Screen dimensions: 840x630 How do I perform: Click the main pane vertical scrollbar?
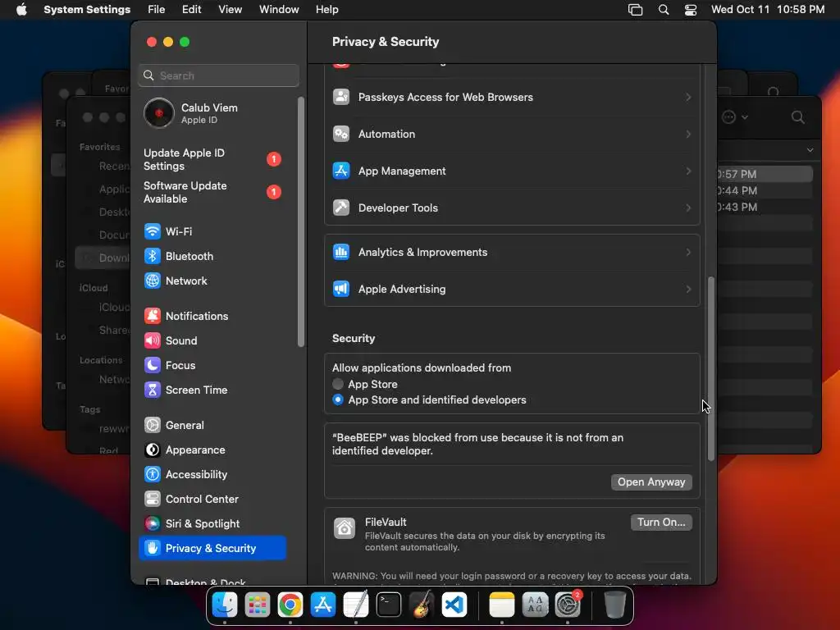[711, 368]
